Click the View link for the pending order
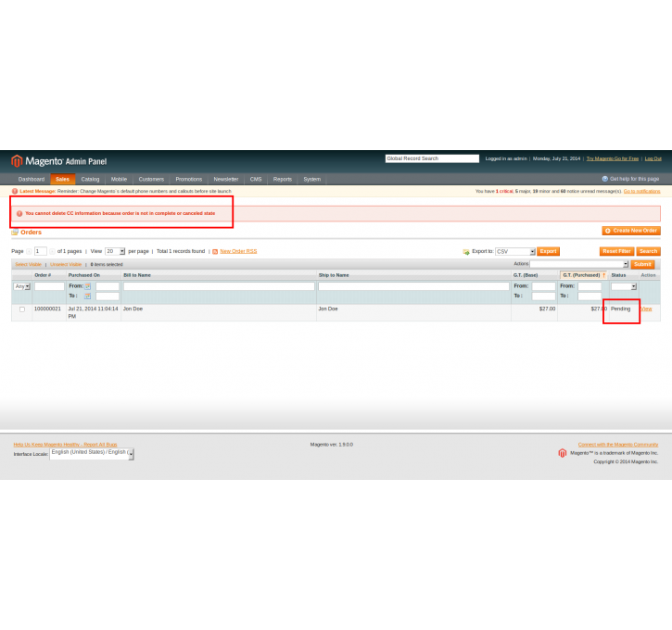The height and width of the screenshot is (630, 672). pos(646,309)
